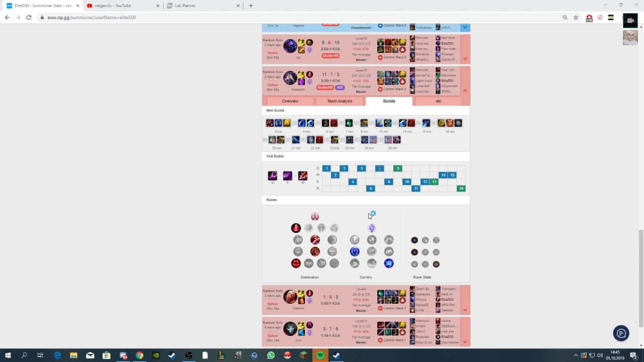This screenshot has height=362, width=644.
Task: Click the Domination rune tree icon
Action: [x=315, y=217]
